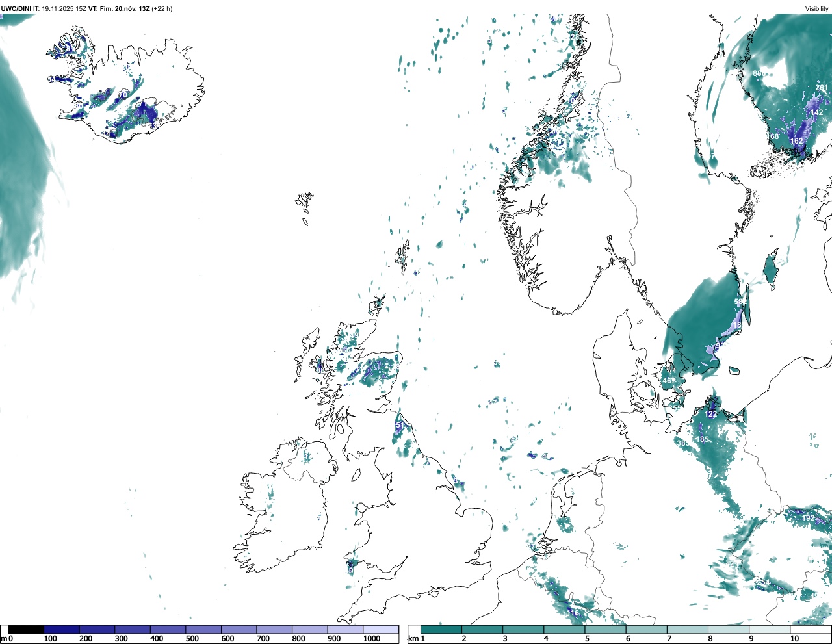Click the visibility value '162' on map

[x=796, y=141]
